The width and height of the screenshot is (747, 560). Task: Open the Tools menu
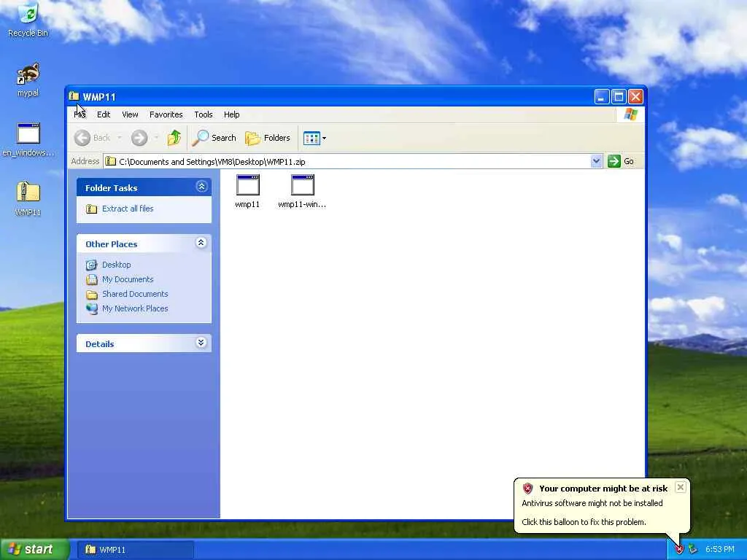pyautogui.click(x=204, y=114)
